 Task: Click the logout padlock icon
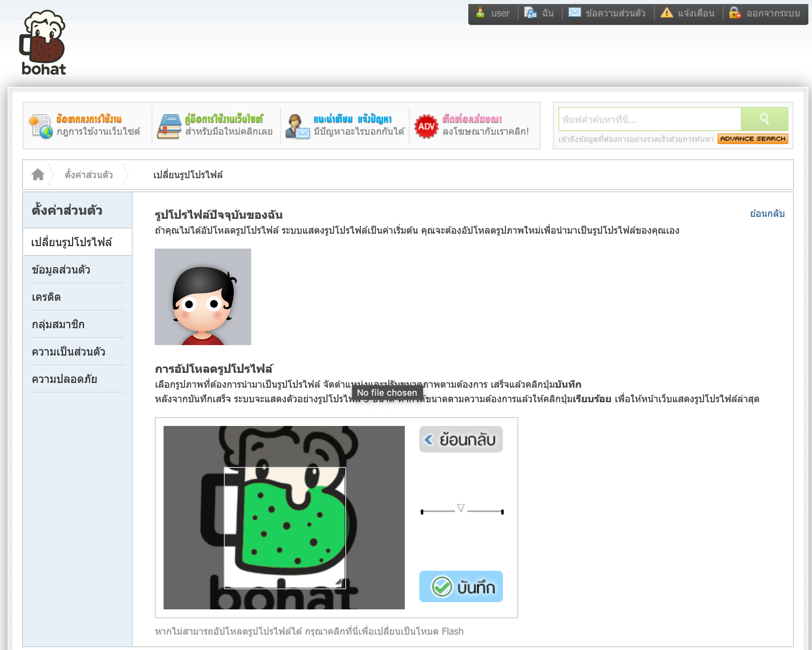point(734,13)
